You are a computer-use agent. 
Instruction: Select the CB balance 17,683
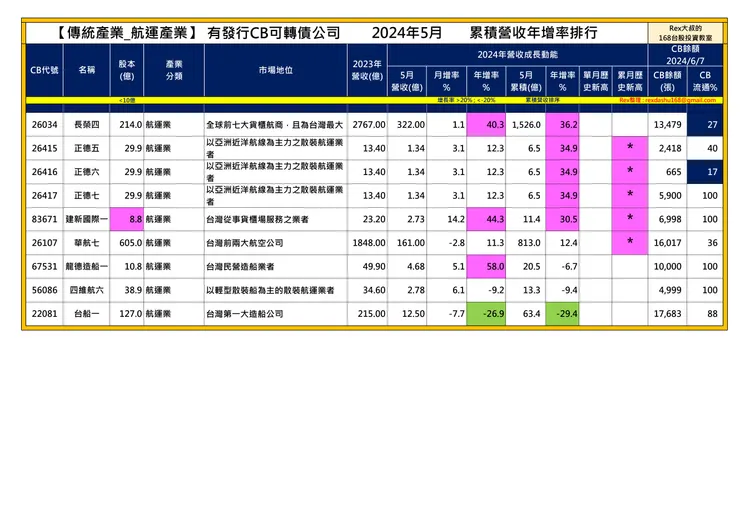click(x=667, y=314)
